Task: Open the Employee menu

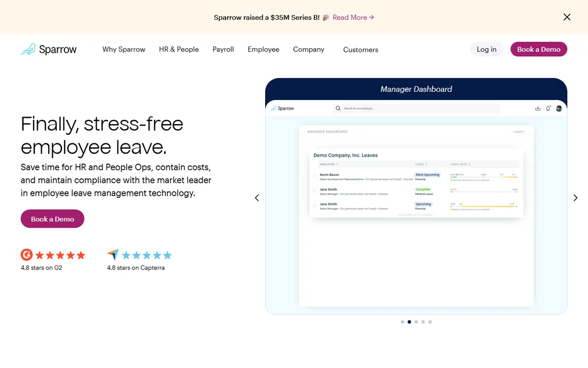Action: [263, 50]
